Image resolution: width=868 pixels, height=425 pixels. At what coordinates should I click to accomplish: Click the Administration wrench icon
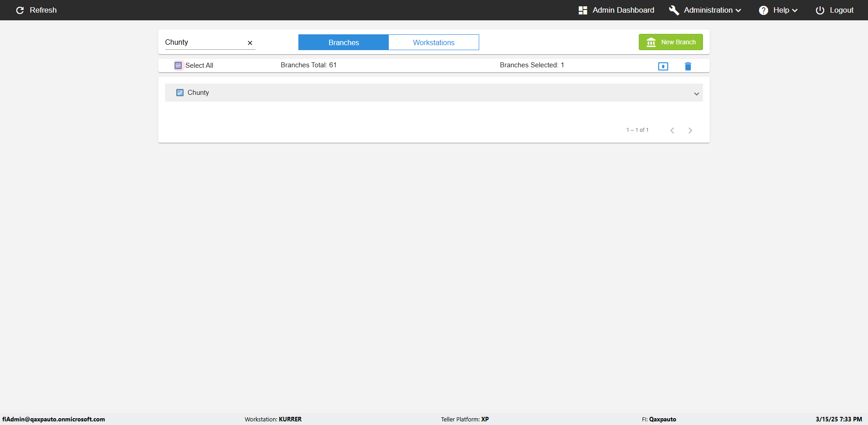[x=674, y=10]
